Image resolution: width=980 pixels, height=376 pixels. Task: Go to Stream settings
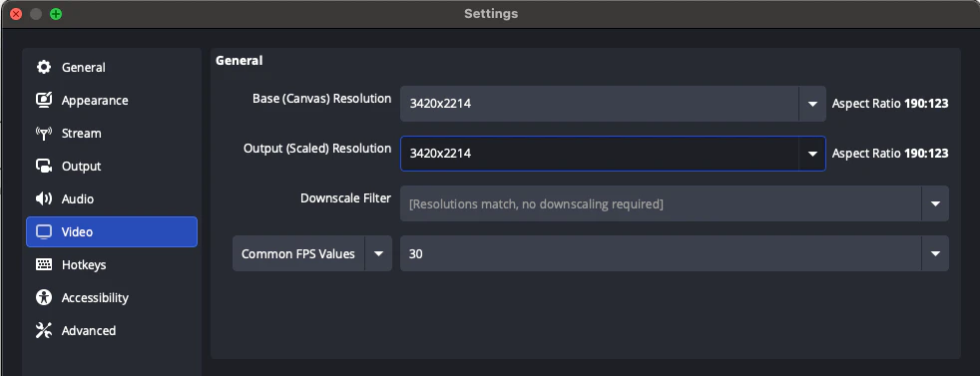pos(111,133)
